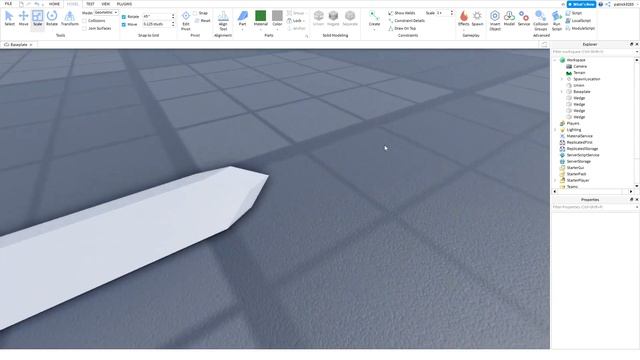The width and height of the screenshot is (640, 360).
Task: Toggle the Join Surfaces checkbox
Action: click(x=84, y=28)
